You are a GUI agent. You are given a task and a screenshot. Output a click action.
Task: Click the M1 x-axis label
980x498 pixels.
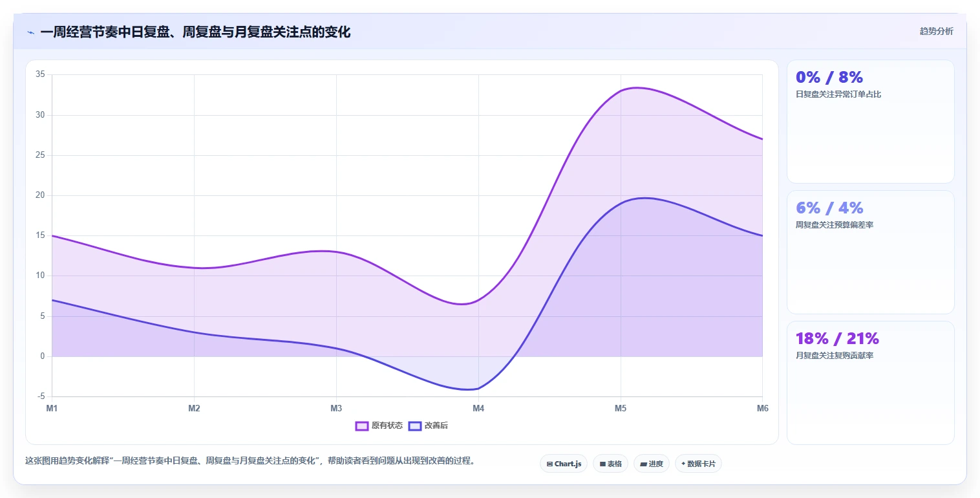[52, 408]
